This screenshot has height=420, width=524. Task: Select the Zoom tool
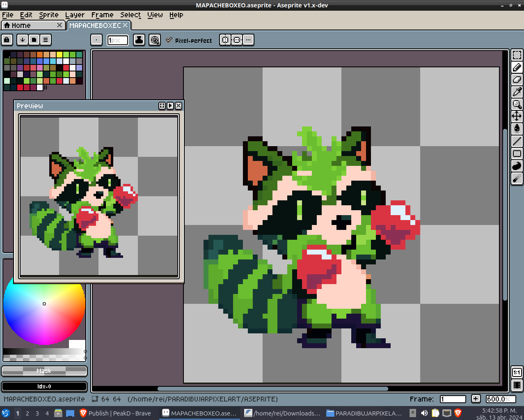pos(517,104)
